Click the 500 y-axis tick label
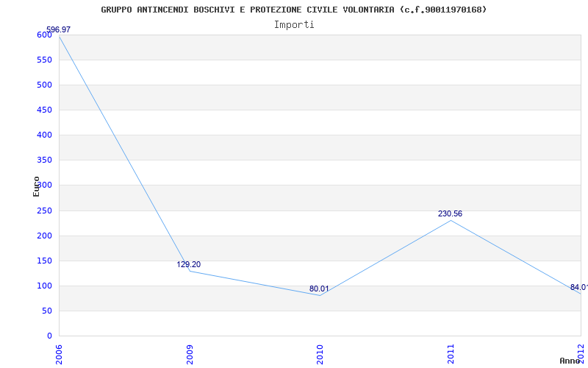This screenshot has width=588, height=368. point(44,85)
